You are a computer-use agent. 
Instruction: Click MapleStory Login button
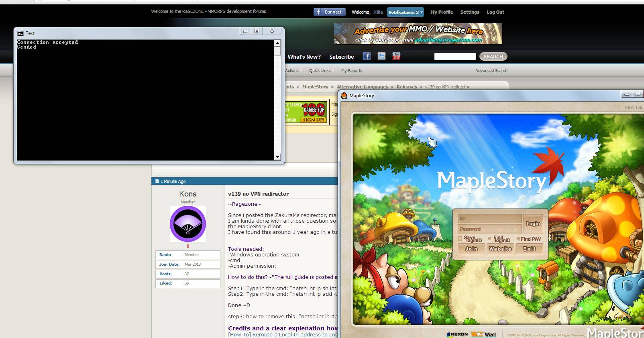pyautogui.click(x=533, y=223)
